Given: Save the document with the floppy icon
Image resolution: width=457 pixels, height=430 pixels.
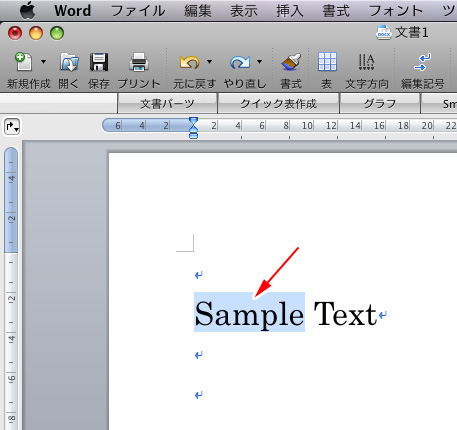Looking at the screenshot, I should [99, 62].
